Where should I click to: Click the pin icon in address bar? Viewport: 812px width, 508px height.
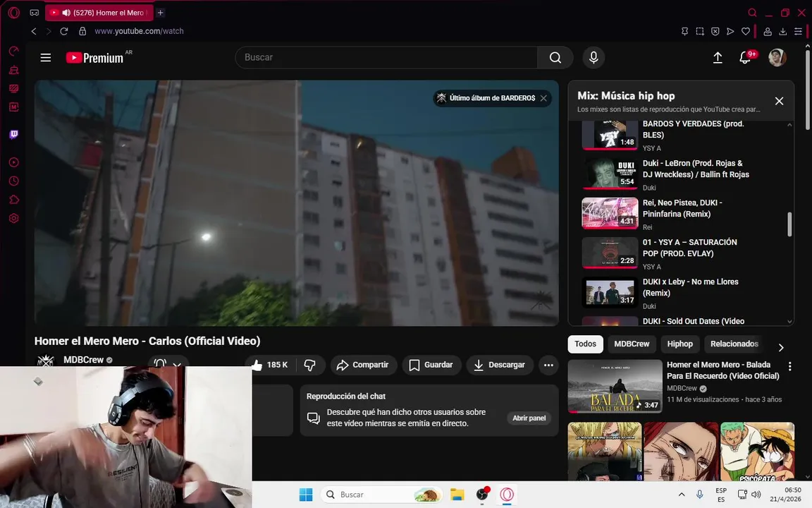click(684, 31)
